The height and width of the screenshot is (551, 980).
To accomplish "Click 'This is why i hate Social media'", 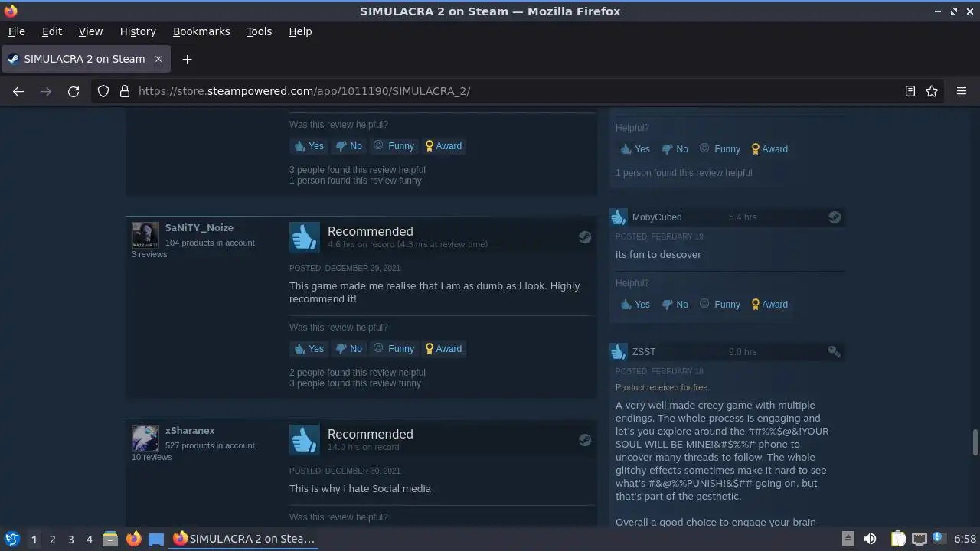I will (x=360, y=488).
